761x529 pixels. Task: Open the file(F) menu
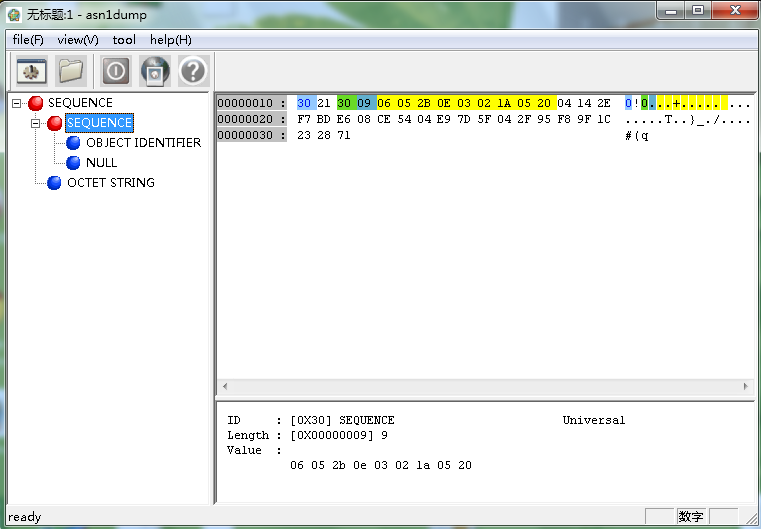(28, 40)
